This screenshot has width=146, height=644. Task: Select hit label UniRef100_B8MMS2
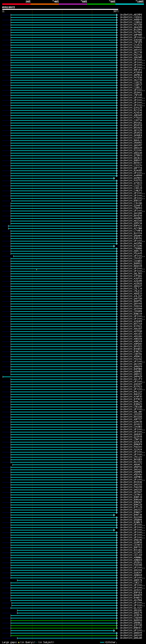point(131,263)
